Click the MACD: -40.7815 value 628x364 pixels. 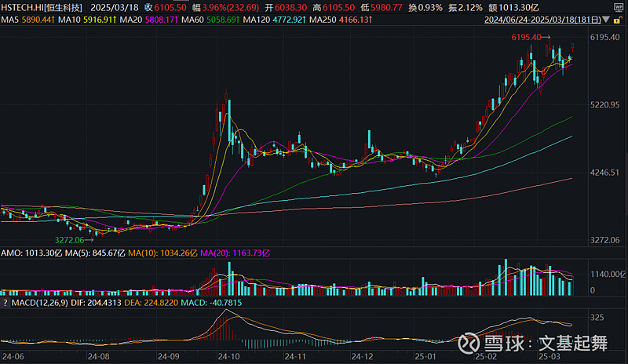tap(211, 303)
